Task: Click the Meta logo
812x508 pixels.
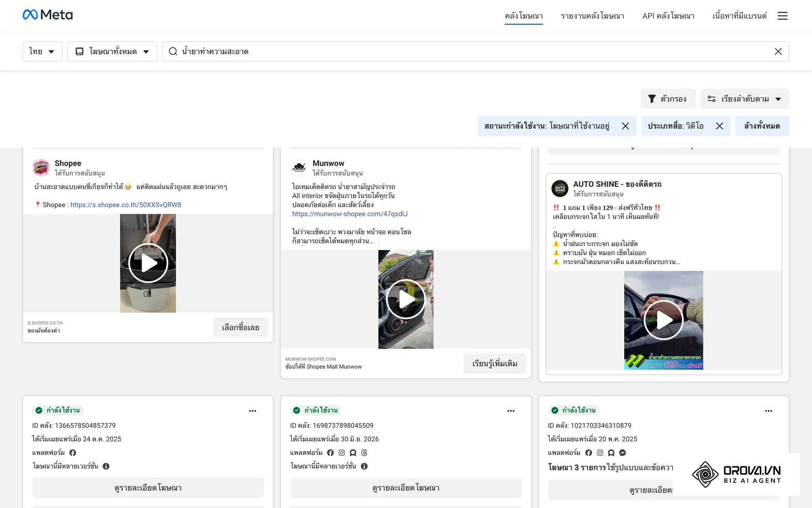Action: (x=48, y=15)
